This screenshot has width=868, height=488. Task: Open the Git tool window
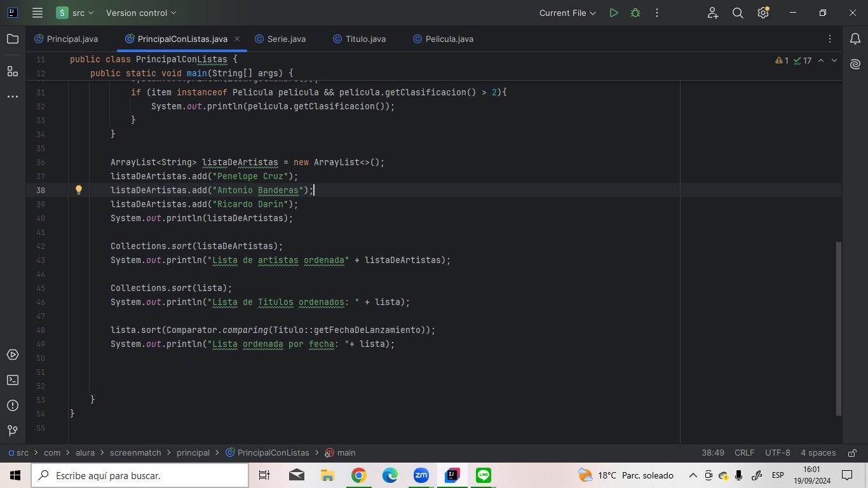tap(13, 431)
